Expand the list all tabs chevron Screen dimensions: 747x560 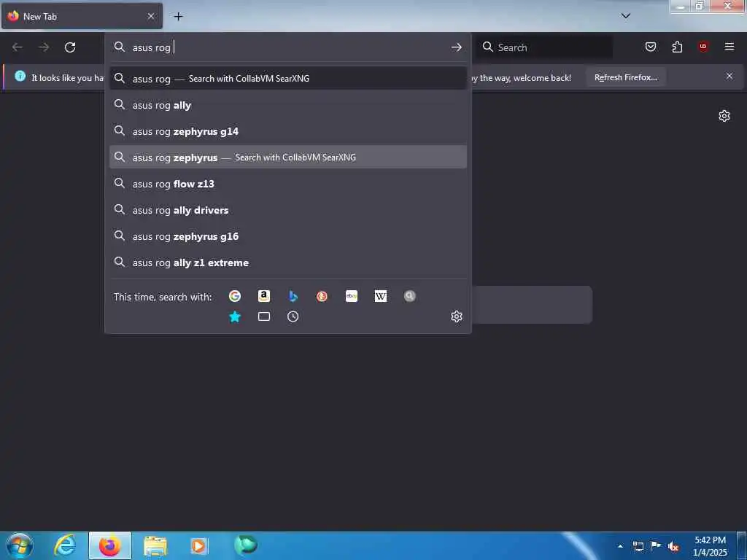click(x=626, y=16)
